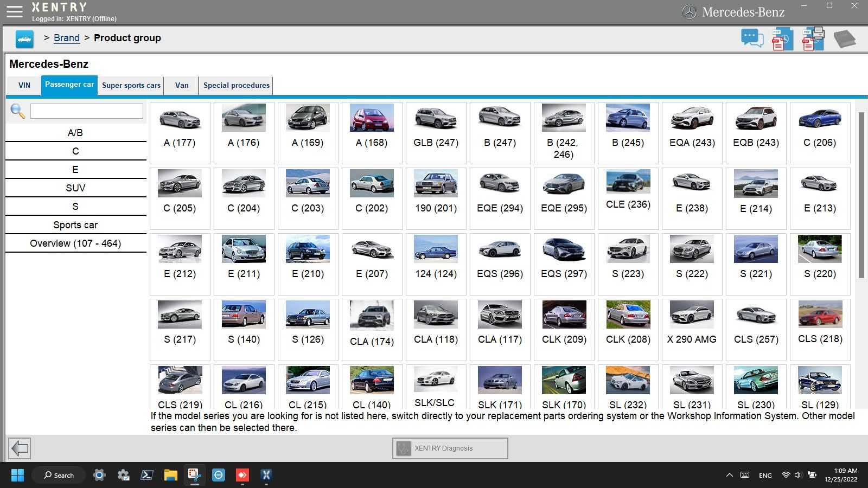Open the blue teamviewer-style taskbar icon
868x488 pixels.
pyautogui.click(x=218, y=475)
